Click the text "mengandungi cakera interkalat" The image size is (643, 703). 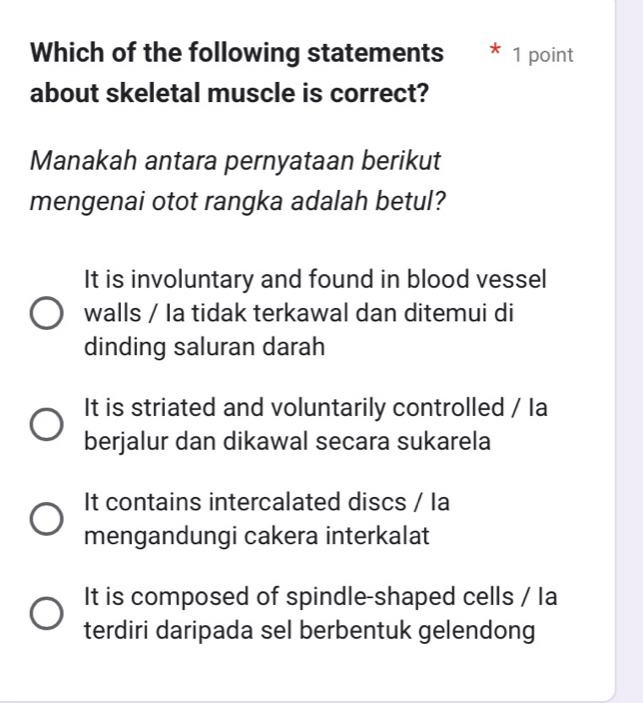257,537
